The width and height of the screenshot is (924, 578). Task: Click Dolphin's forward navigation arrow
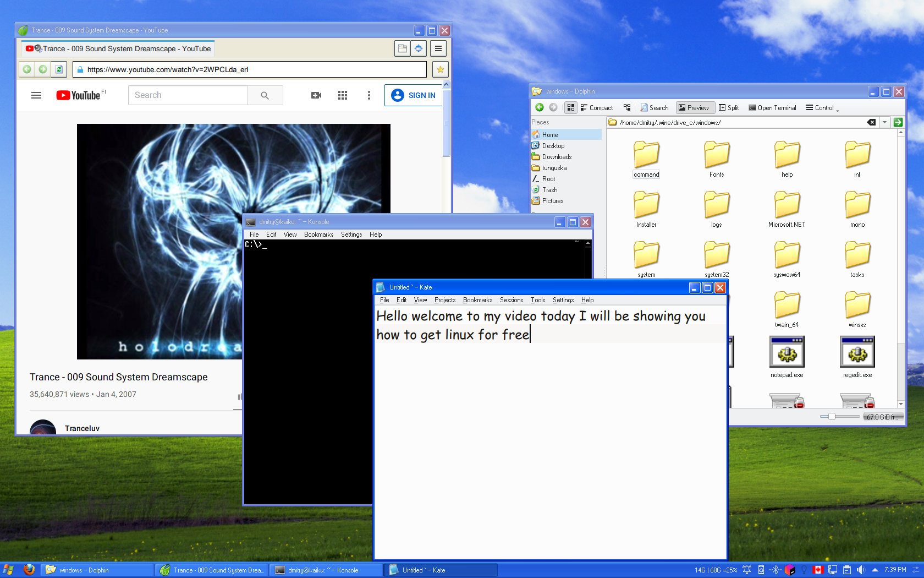click(x=553, y=107)
